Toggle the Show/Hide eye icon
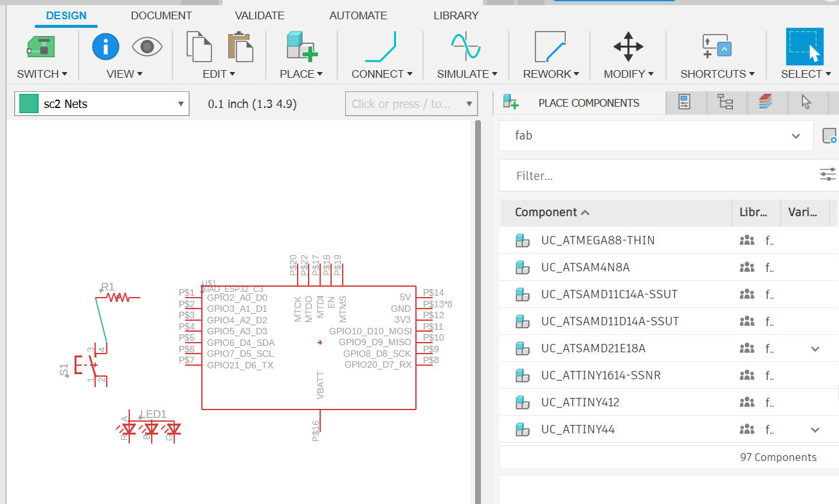Image resolution: width=839 pixels, height=504 pixels. (x=147, y=47)
